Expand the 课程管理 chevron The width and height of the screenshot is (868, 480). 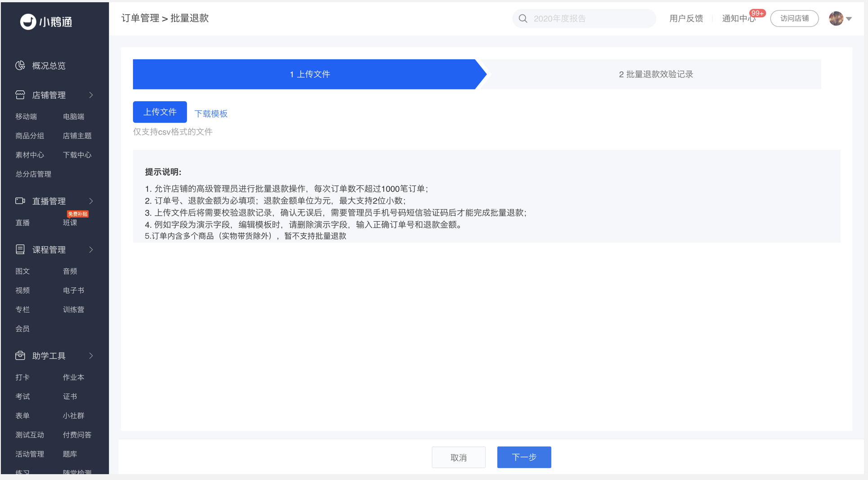click(91, 249)
